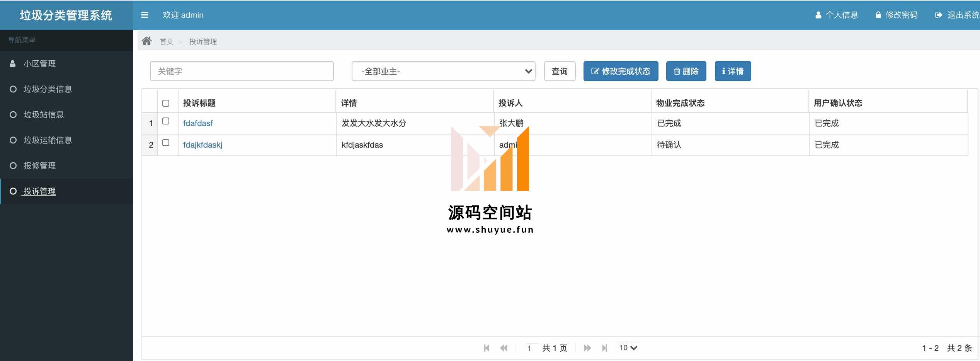Go to the first page pagination icon
The image size is (980, 361).
click(x=487, y=348)
